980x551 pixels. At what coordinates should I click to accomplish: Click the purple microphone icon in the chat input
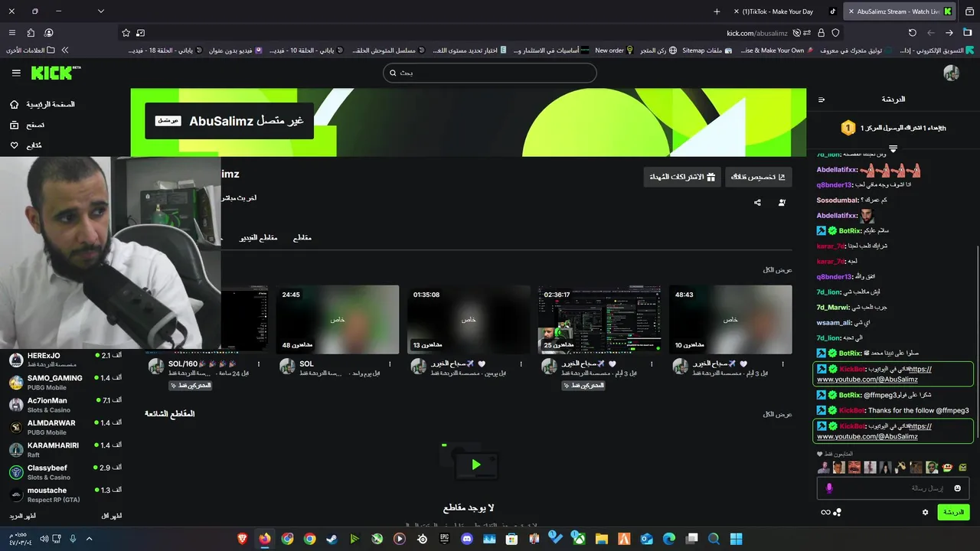point(829,488)
